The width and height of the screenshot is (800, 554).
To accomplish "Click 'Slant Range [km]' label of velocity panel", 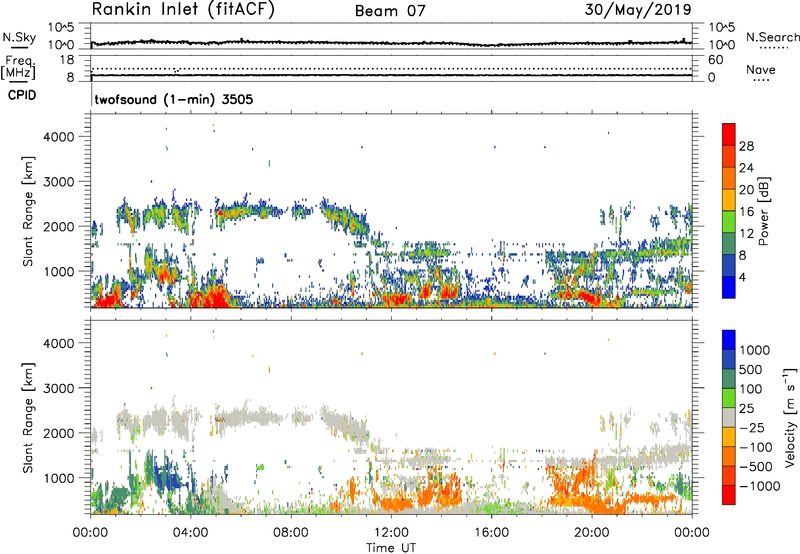I will 28,417.
